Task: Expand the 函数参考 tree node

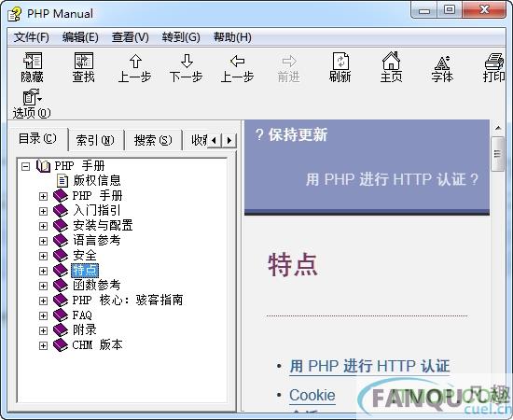Action: [x=43, y=286]
